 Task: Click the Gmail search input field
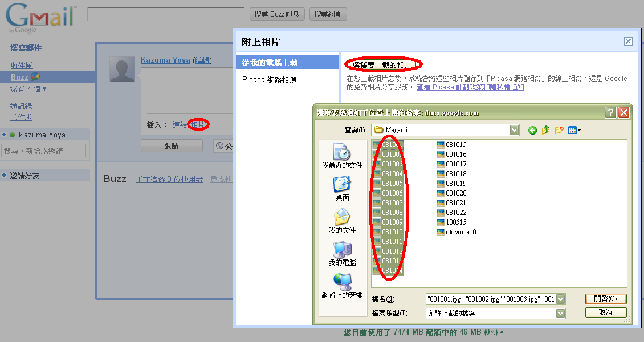165,14
